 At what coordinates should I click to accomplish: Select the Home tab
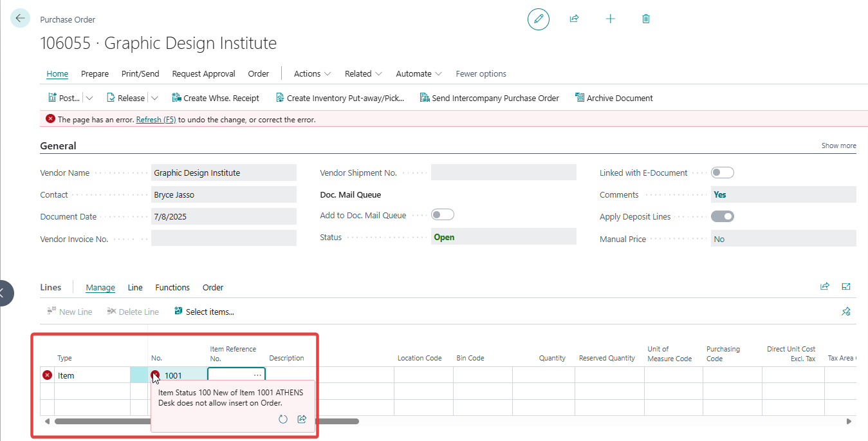click(57, 73)
